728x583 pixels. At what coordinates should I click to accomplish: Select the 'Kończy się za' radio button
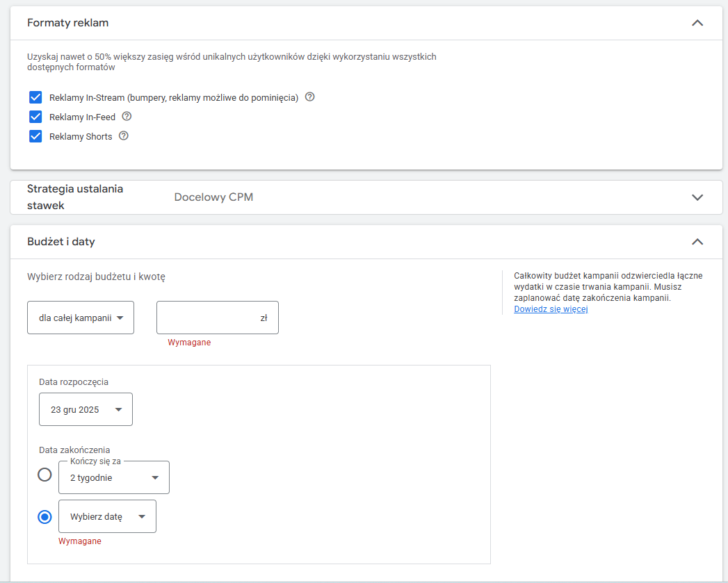click(45, 475)
